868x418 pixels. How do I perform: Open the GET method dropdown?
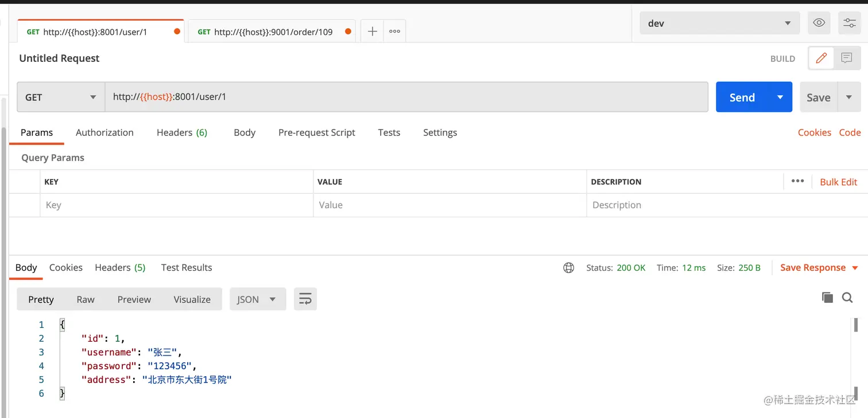61,97
